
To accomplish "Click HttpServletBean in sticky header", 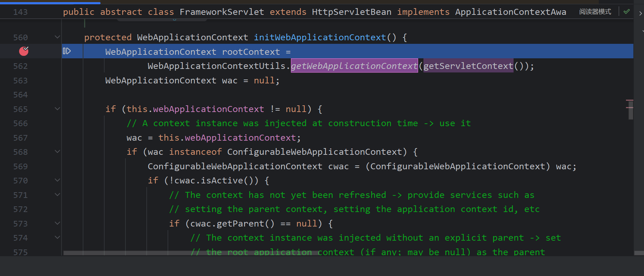I will pyautogui.click(x=352, y=12).
